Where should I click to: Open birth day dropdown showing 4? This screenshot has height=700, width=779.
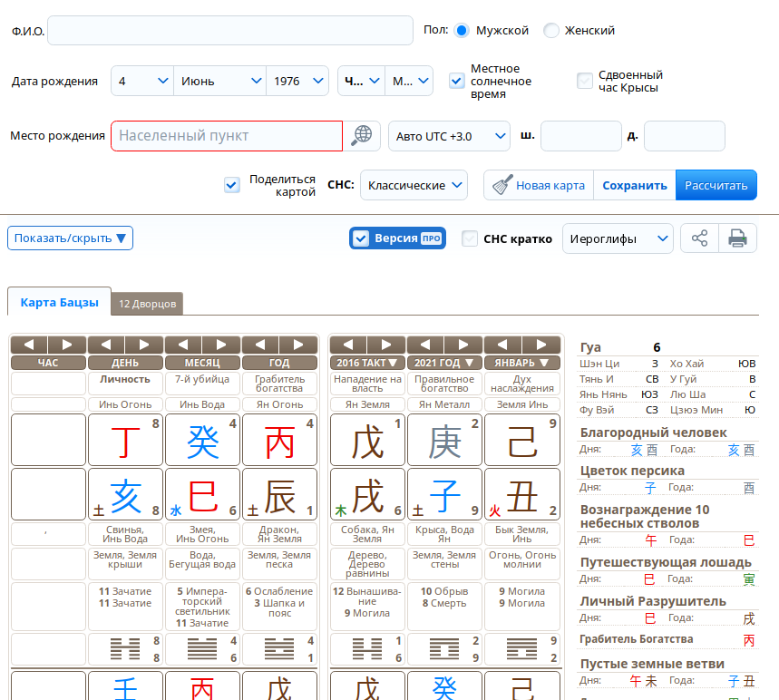(x=142, y=81)
